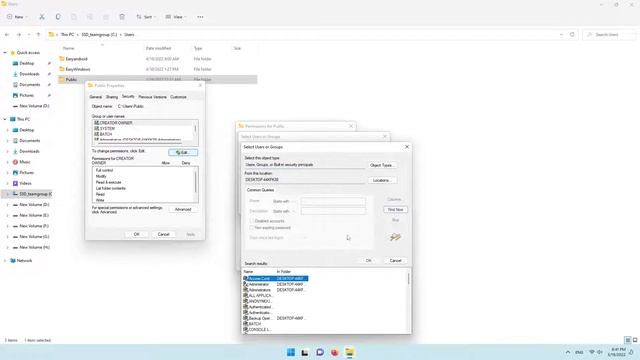640x360 pixels.
Task: Tick the Disabled accounts checkbox
Action: (x=252, y=221)
